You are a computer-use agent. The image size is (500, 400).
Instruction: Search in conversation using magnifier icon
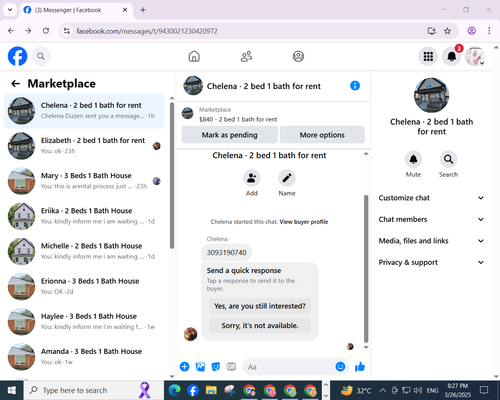coord(448,159)
